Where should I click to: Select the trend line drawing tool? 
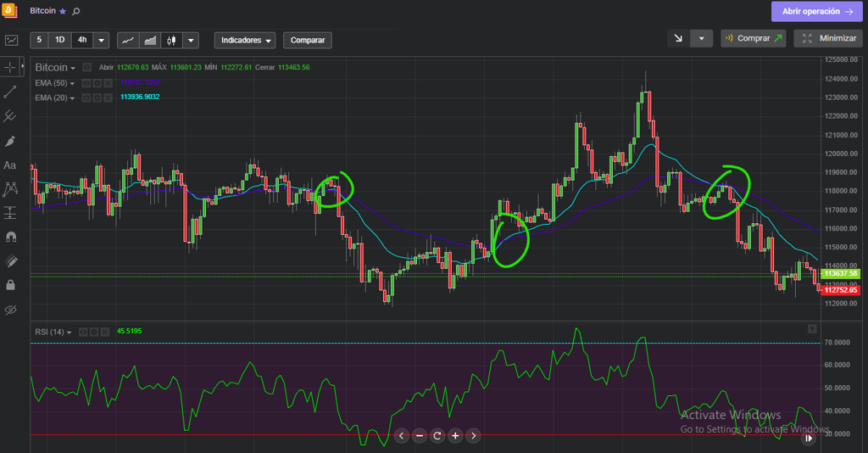tap(9, 92)
